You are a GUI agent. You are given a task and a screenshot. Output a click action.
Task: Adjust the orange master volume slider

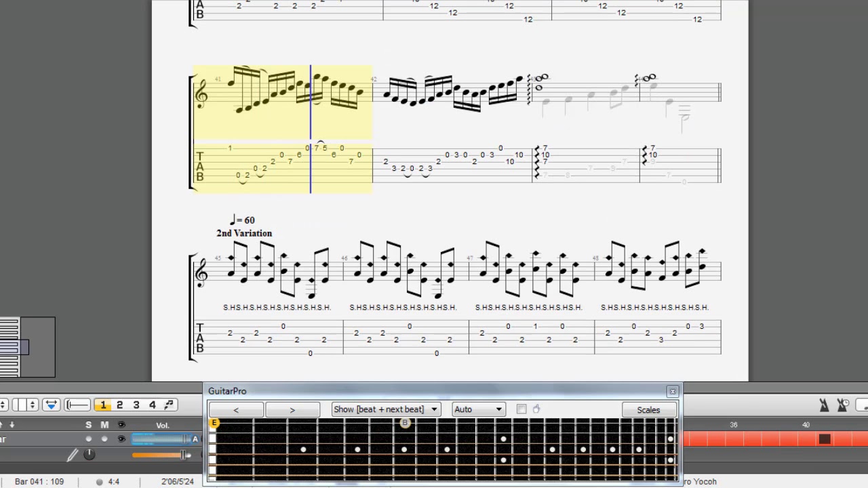coord(161,455)
